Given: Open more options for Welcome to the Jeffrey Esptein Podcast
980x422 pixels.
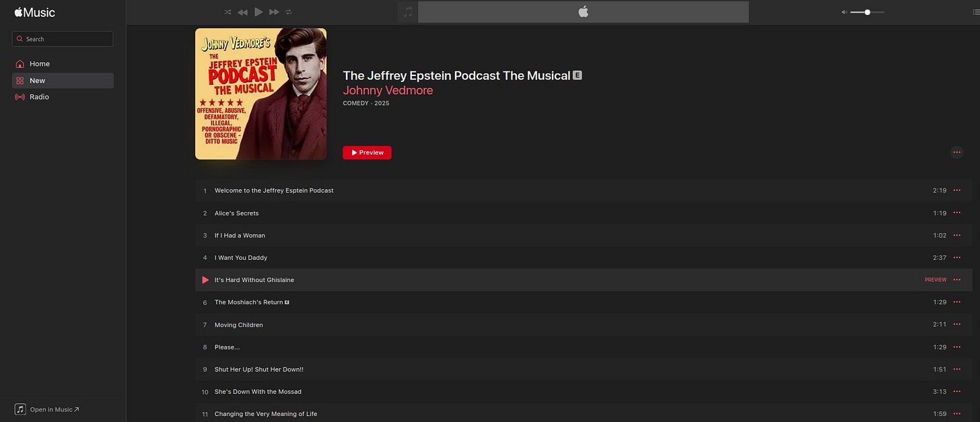Looking at the screenshot, I should click(x=956, y=190).
